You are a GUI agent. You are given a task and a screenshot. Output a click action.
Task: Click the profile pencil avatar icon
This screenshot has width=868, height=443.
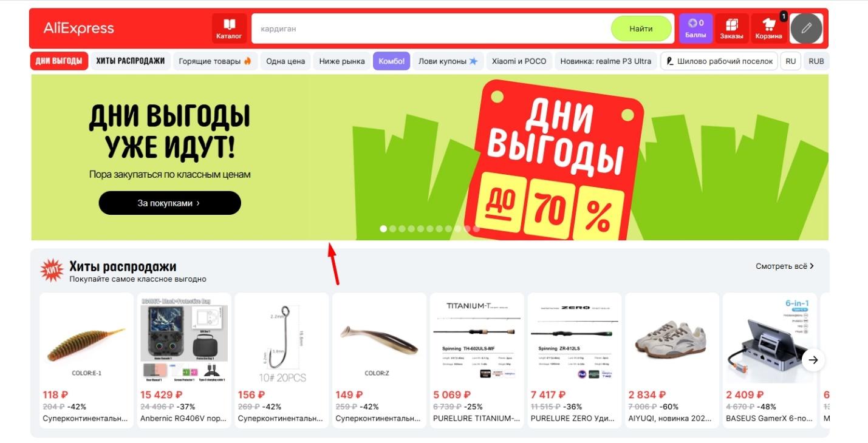pyautogui.click(x=806, y=28)
